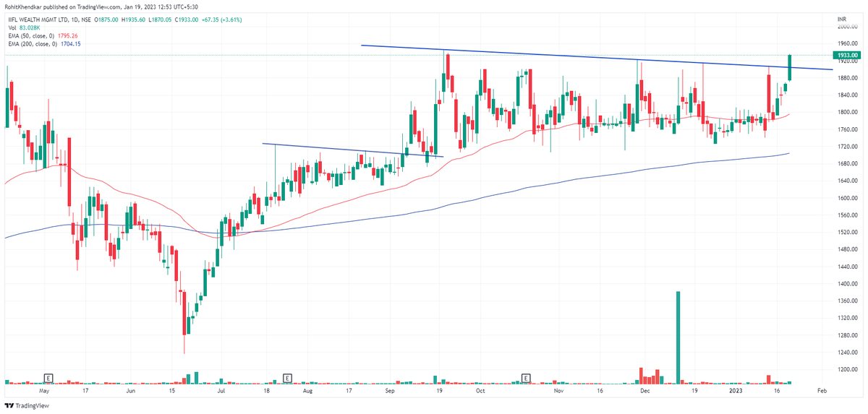Select the shorter blue trendline near August
868x414 pixels.
pos(352,150)
